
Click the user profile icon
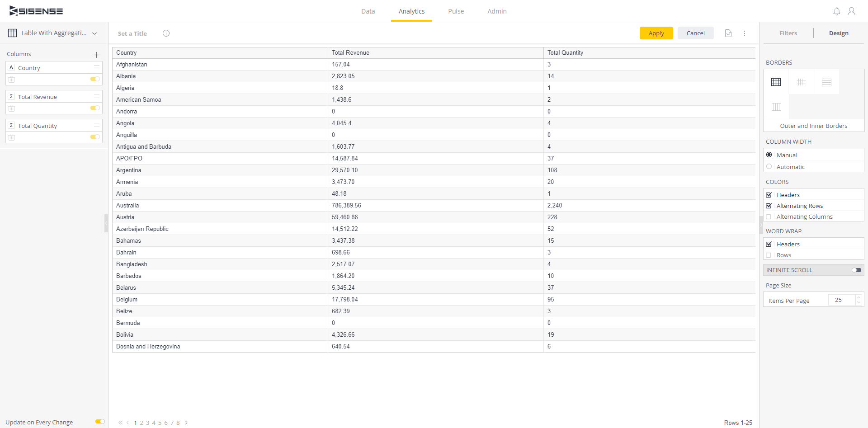point(852,11)
